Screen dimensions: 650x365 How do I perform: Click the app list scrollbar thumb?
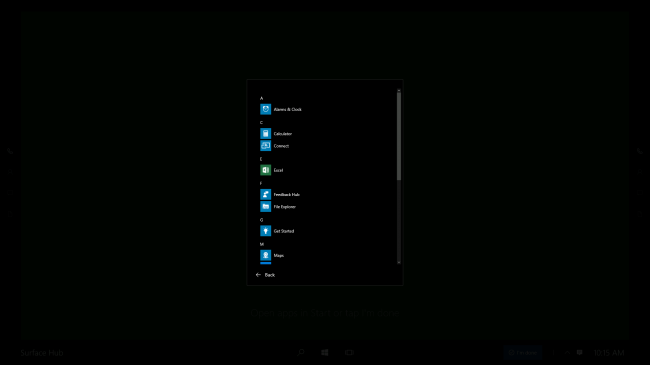pos(399,136)
